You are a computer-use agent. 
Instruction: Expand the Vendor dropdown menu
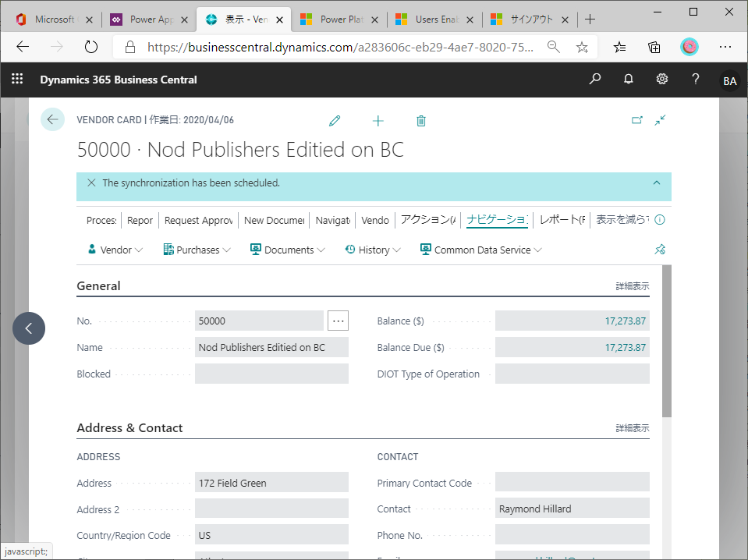coord(115,250)
